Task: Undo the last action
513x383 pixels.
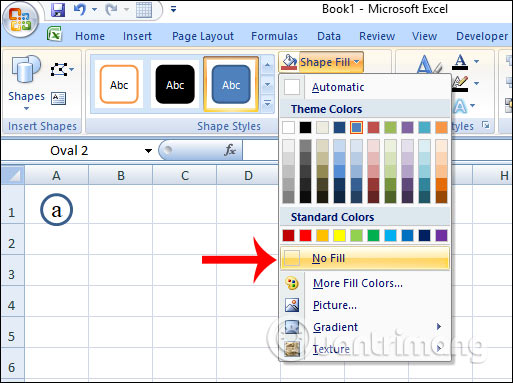Action: (80, 9)
